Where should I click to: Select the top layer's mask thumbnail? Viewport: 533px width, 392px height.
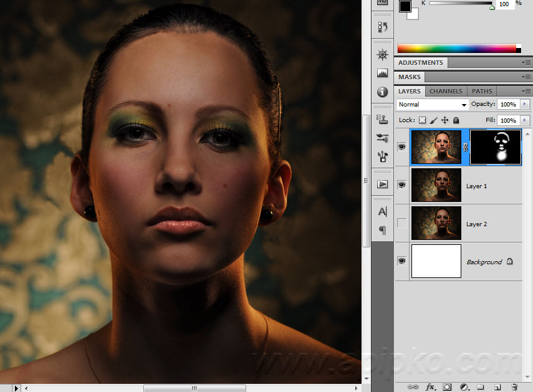point(496,147)
